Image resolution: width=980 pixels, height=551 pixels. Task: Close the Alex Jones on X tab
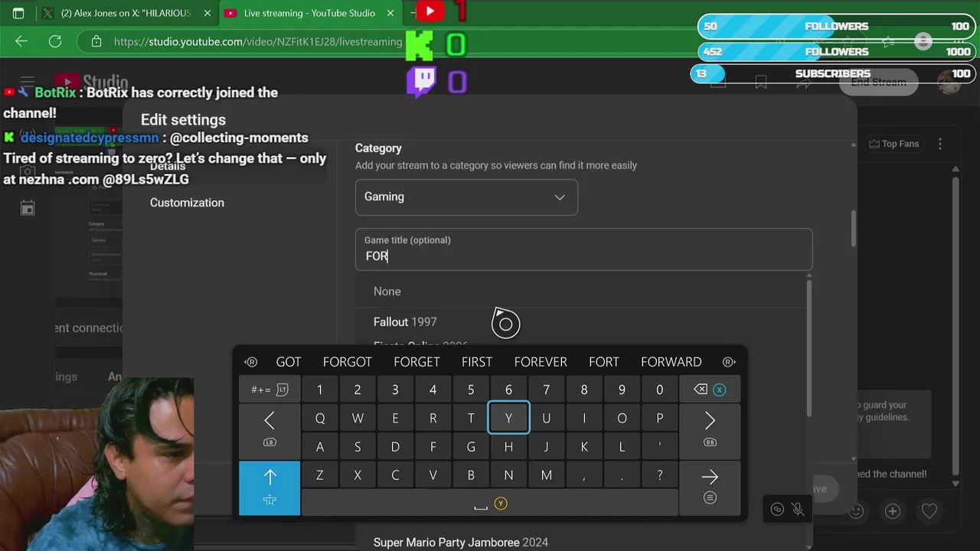[207, 13]
